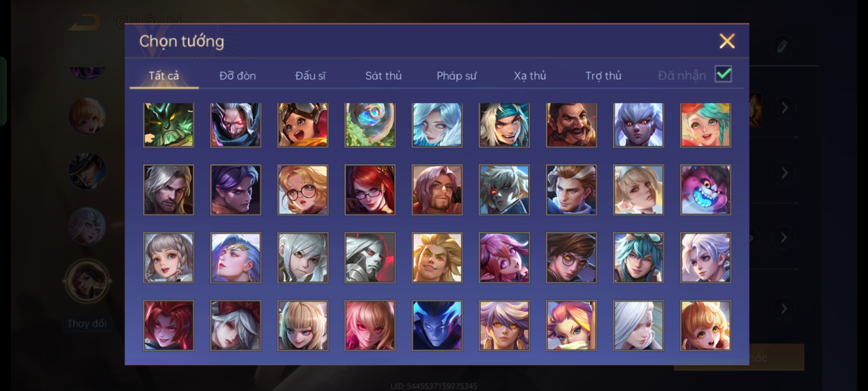Choose the blonde hero with round glasses

[303, 190]
